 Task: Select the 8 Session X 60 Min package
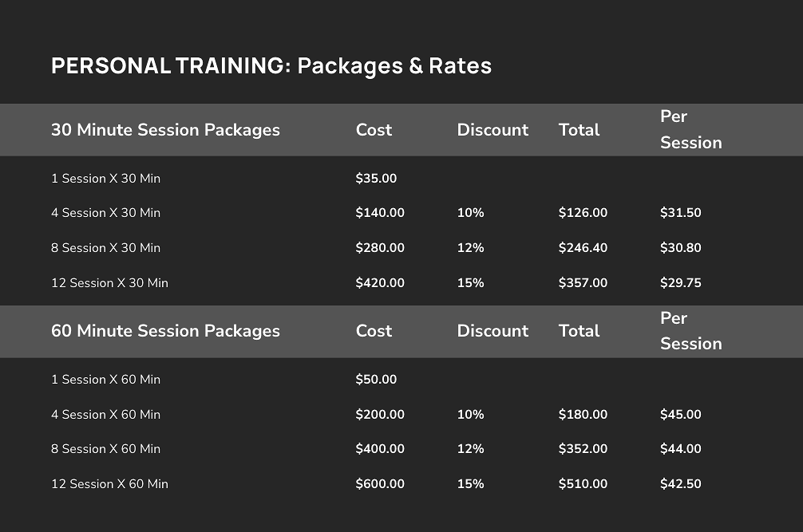click(106, 448)
